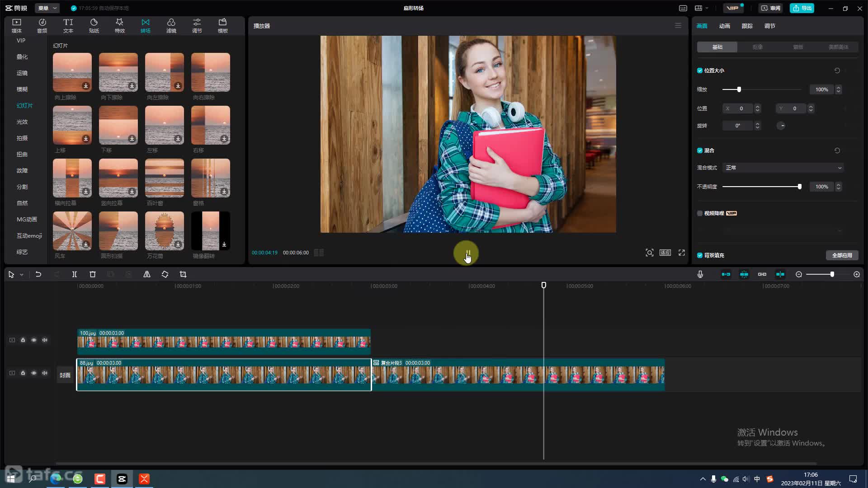Rotate the clip using the rotate icon

(x=165, y=274)
